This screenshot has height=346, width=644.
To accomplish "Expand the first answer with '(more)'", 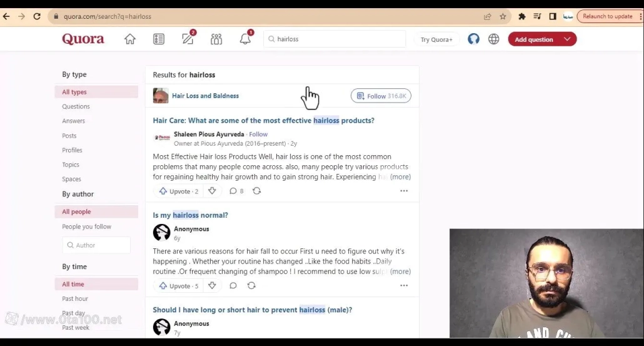I will 400,177.
